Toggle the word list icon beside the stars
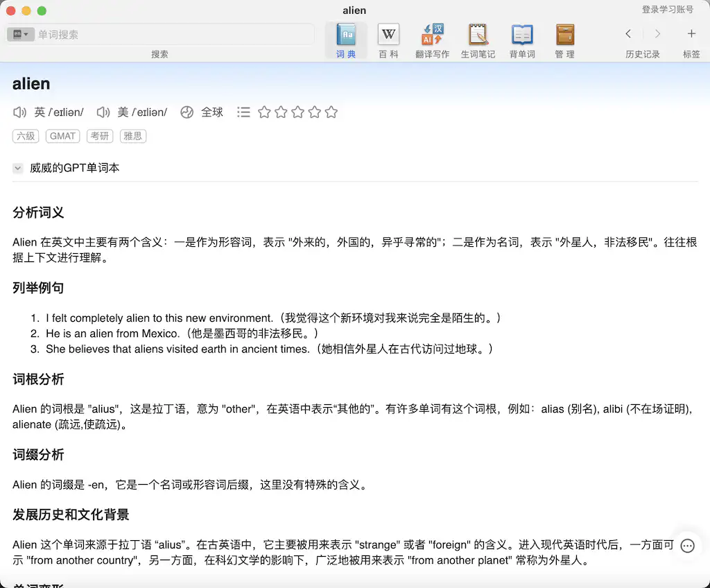Viewport: 710px width, 588px height. pos(243,112)
